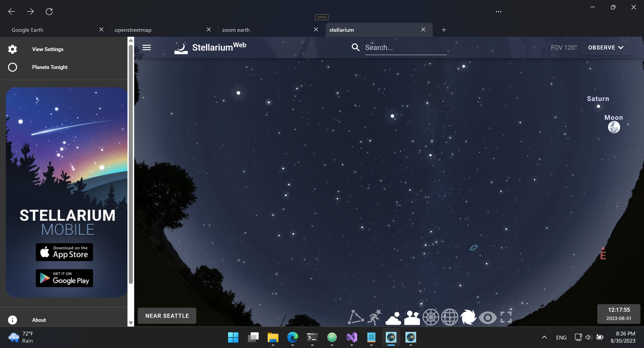Toggle the atmosphere display

coord(393,317)
